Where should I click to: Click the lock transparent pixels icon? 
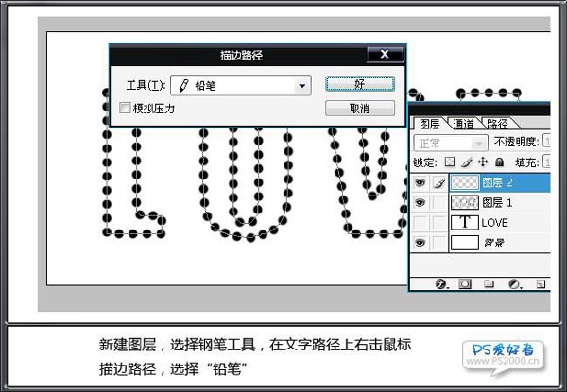point(450,162)
